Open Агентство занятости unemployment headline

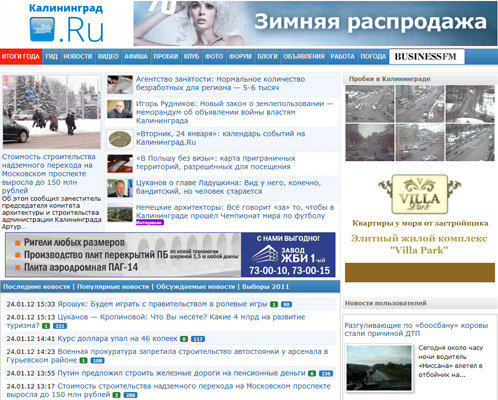pos(220,83)
